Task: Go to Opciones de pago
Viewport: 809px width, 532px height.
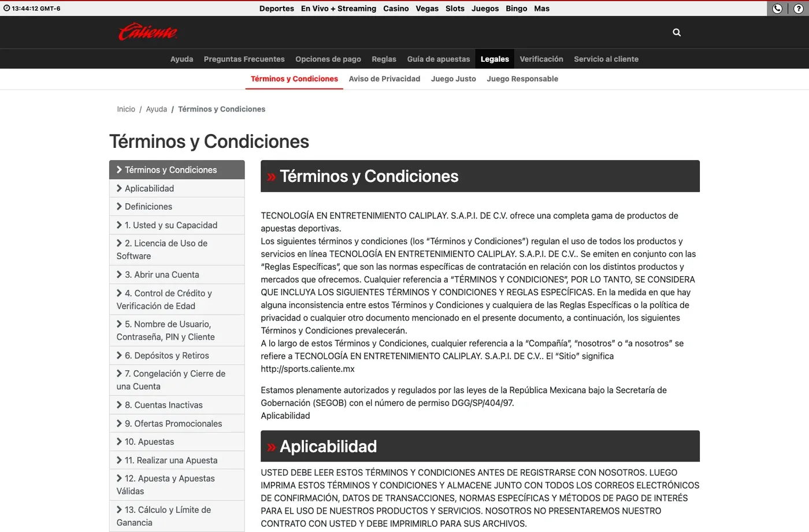Action: pos(328,59)
